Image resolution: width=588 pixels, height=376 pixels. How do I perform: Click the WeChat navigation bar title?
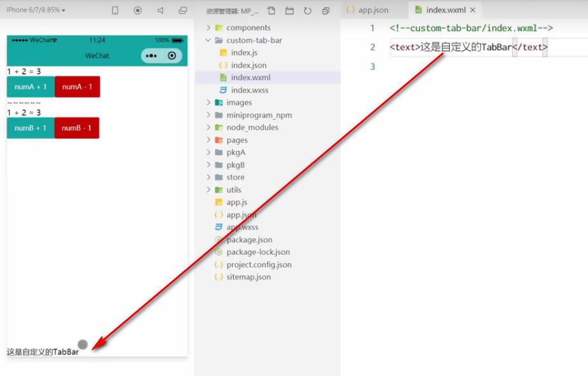[x=97, y=56]
